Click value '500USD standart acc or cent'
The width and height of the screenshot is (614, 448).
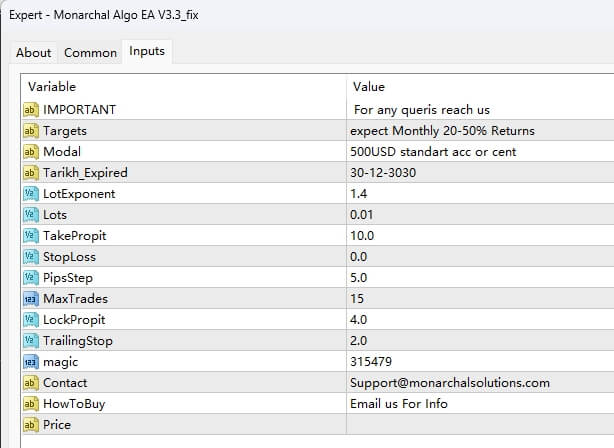[433, 152]
